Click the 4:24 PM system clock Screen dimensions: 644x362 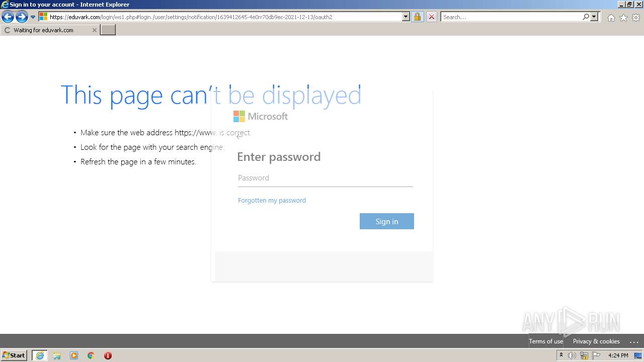tap(618, 355)
